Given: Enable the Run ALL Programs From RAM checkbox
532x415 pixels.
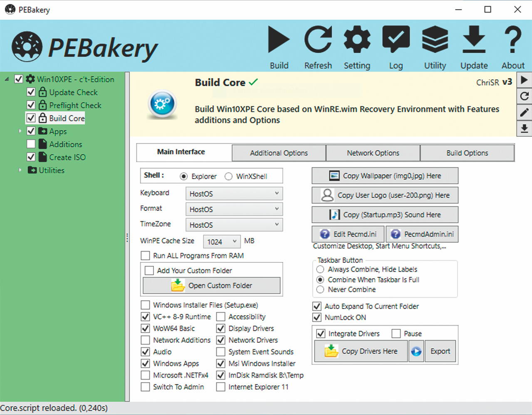Looking at the screenshot, I should click(145, 255).
